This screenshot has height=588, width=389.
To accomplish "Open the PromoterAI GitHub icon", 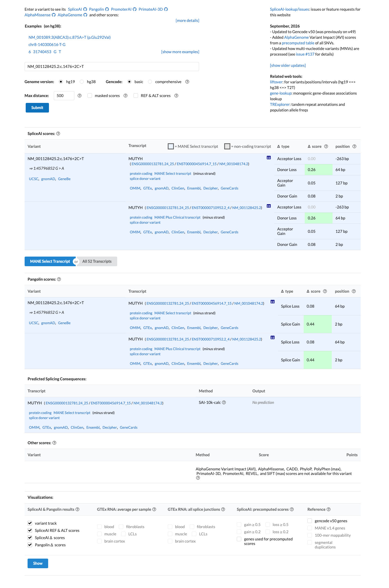I will pos(135,9).
